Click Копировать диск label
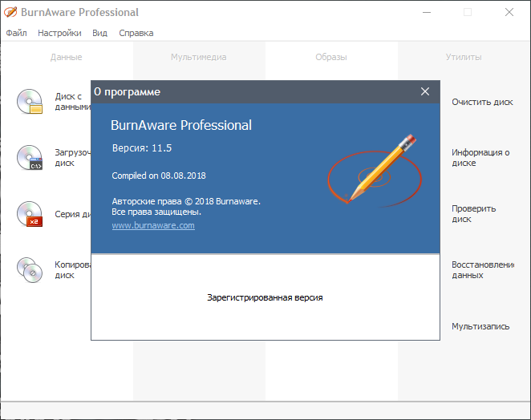 click(x=73, y=270)
